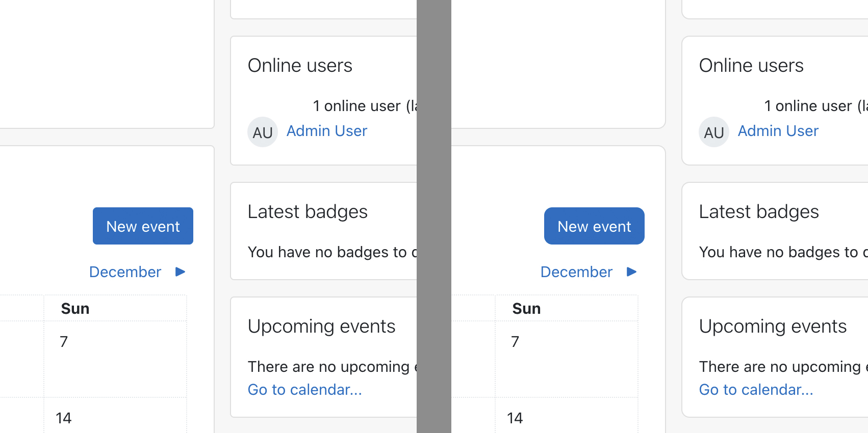The height and width of the screenshot is (433, 868).
Task: Select day 7 in right calendar
Action: click(x=515, y=341)
